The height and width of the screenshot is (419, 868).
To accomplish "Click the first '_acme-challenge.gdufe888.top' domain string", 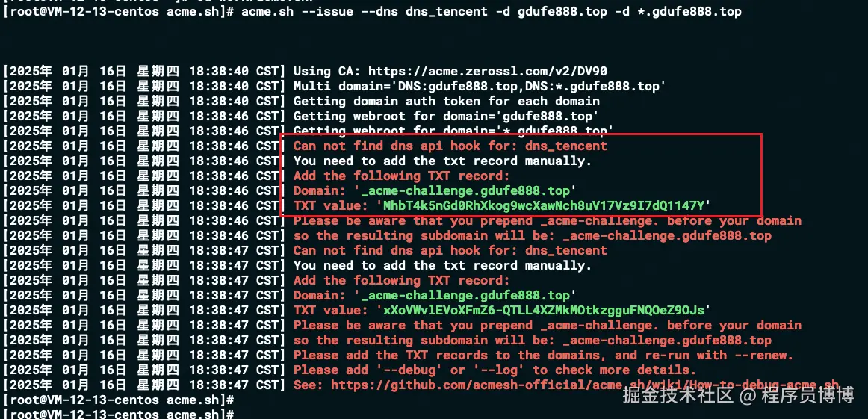I will tap(465, 191).
